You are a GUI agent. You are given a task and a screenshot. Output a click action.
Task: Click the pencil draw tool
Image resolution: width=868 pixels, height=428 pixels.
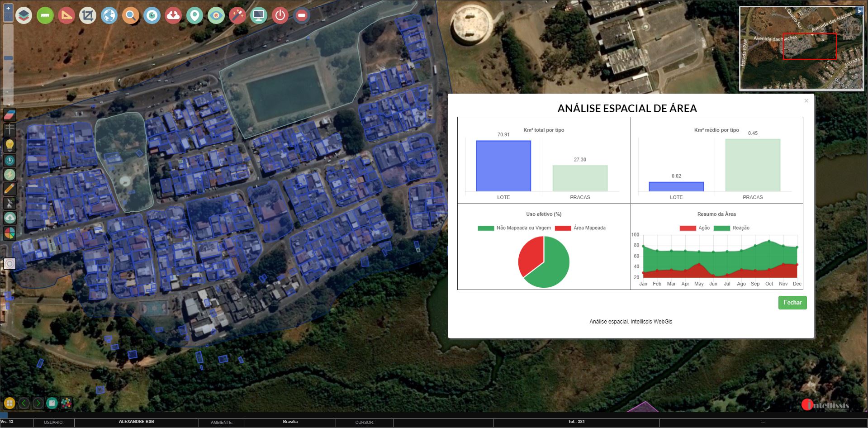click(x=9, y=189)
